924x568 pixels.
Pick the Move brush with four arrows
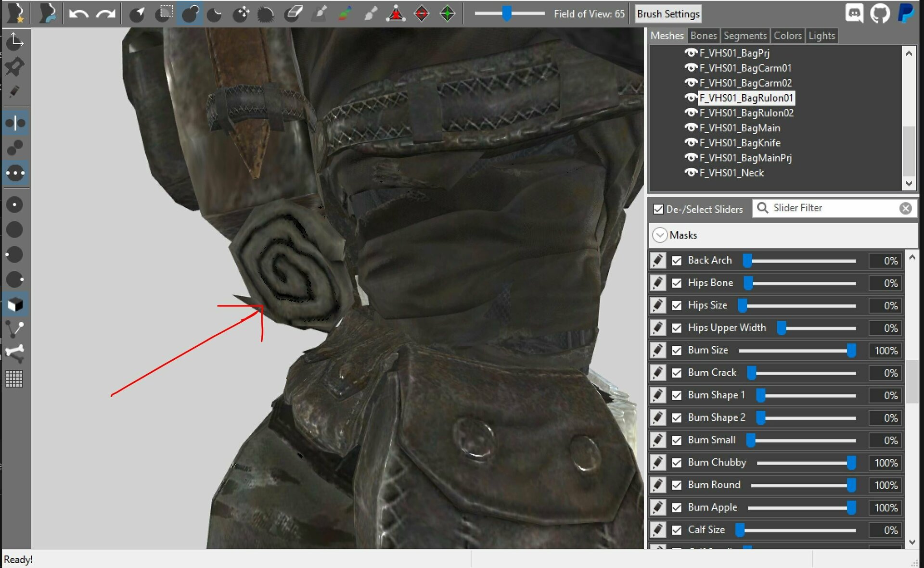point(241,13)
